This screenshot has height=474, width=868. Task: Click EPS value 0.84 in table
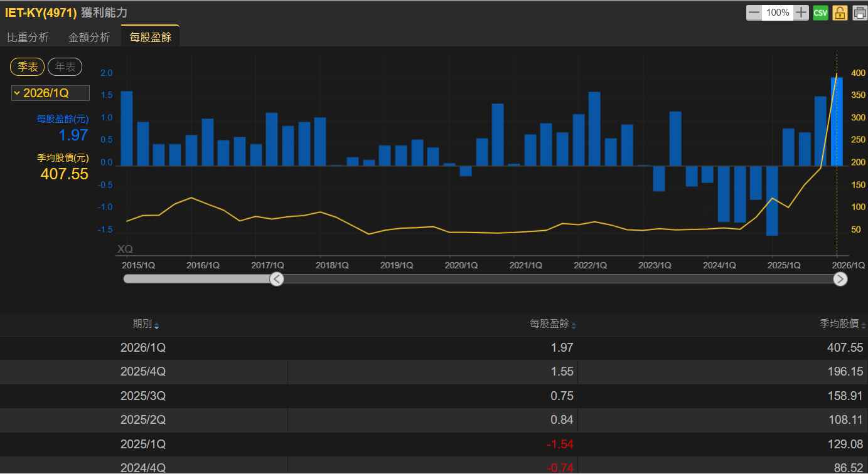tap(562, 420)
